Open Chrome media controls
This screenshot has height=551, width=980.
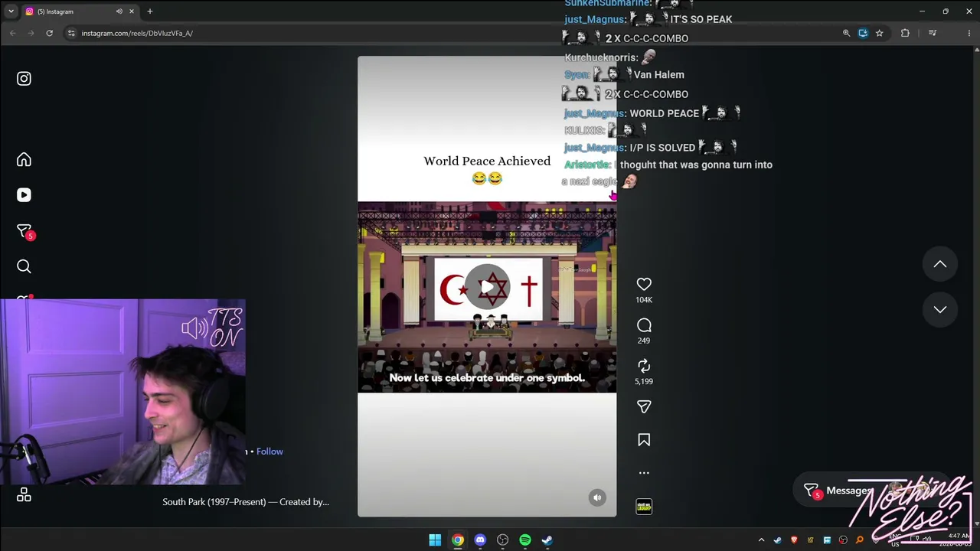[x=933, y=33]
